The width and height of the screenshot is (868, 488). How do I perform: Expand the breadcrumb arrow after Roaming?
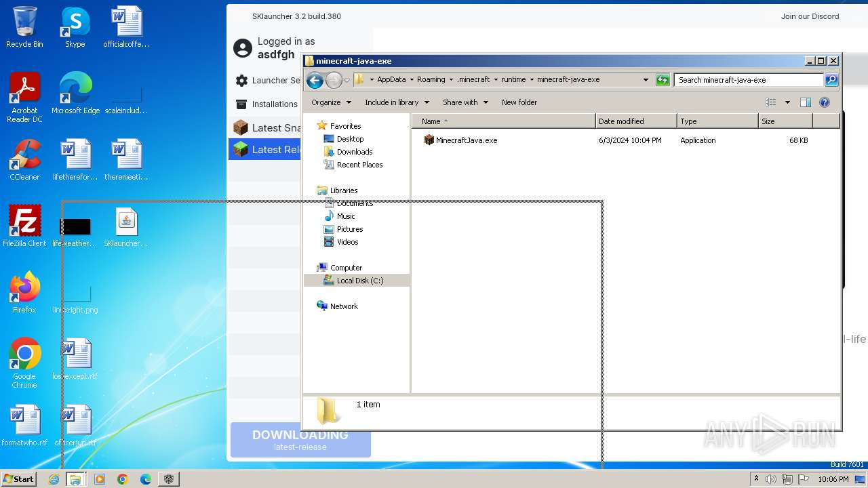coord(451,79)
